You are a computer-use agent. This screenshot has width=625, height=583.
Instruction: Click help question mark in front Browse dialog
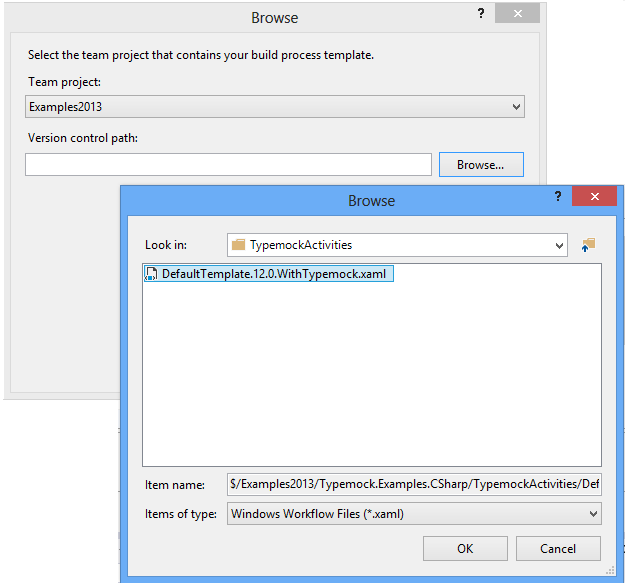558,197
